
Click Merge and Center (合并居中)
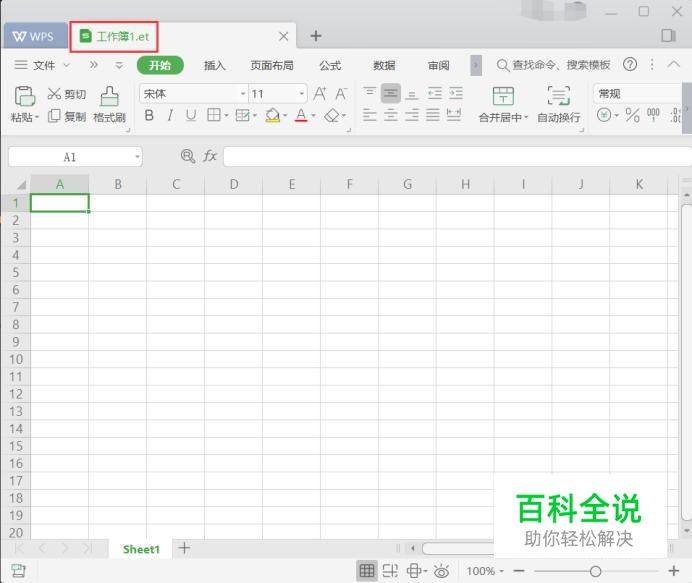tap(503, 105)
